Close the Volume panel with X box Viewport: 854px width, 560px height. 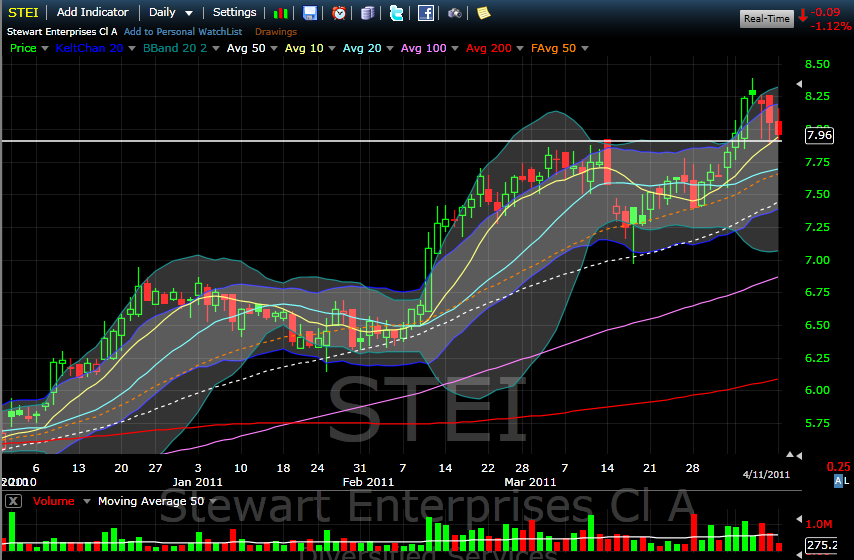pyautogui.click(x=14, y=501)
